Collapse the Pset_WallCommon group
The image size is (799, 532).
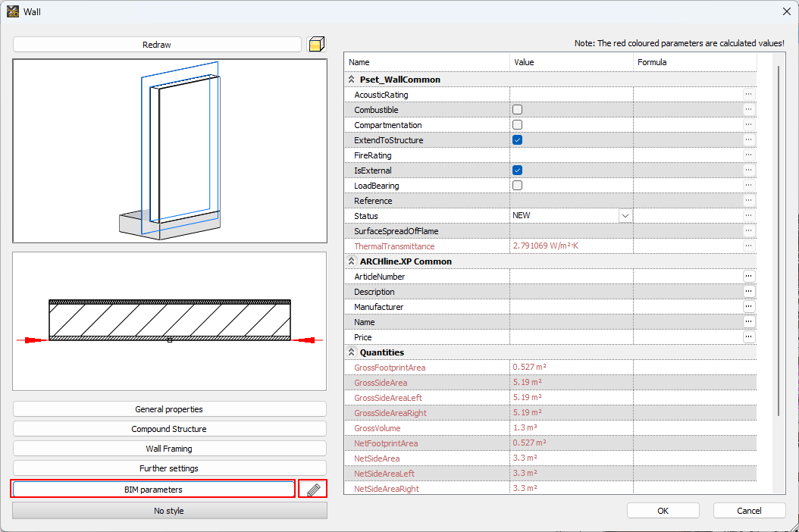click(x=351, y=80)
